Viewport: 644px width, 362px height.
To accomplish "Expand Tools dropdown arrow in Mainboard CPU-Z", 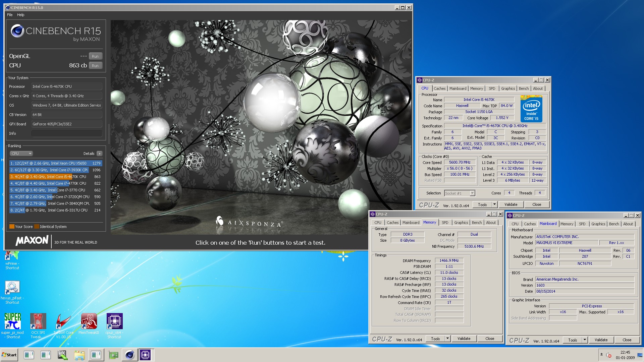I will click(x=584, y=340).
